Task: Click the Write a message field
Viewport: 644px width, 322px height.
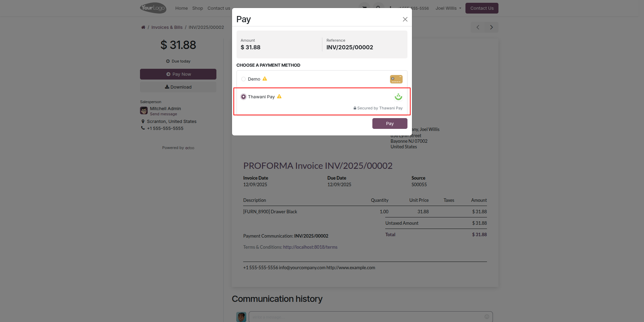Action: click(365, 317)
